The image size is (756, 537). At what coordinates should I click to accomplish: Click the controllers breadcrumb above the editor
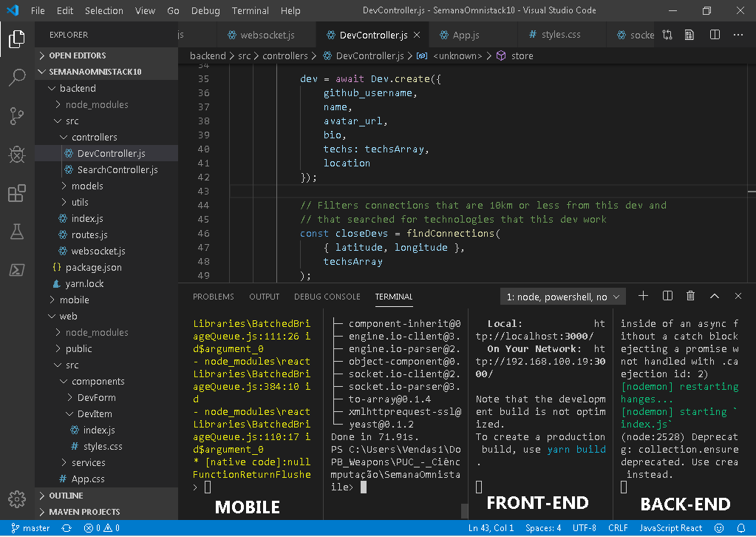tap(286, 55)
